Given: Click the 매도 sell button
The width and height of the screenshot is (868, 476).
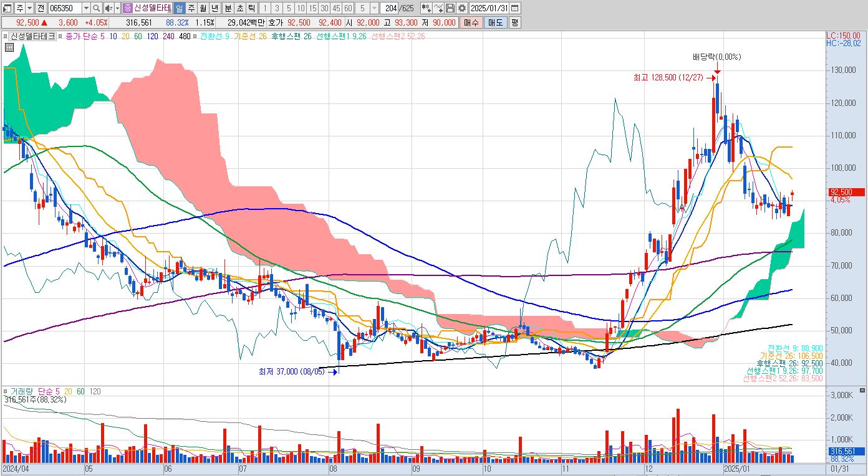Looking at the screenshot, I should pyautogui.click(x=495, y=22).
